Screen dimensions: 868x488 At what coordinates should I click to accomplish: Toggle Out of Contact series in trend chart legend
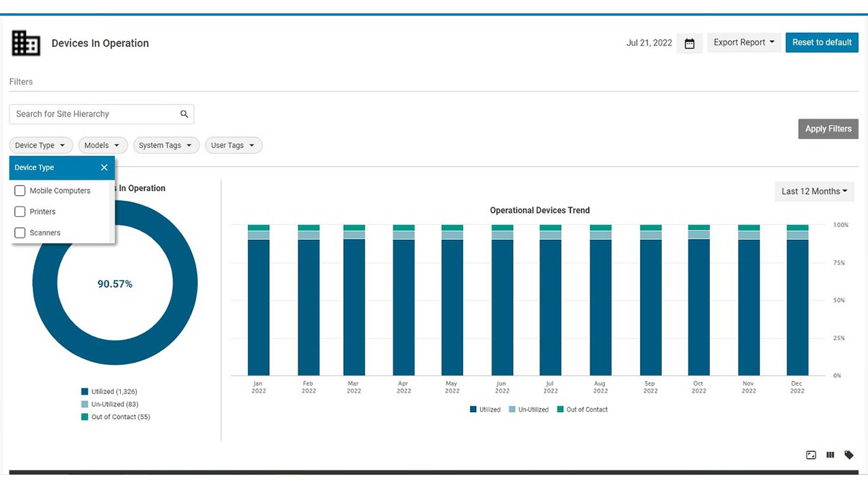point(583,409)
